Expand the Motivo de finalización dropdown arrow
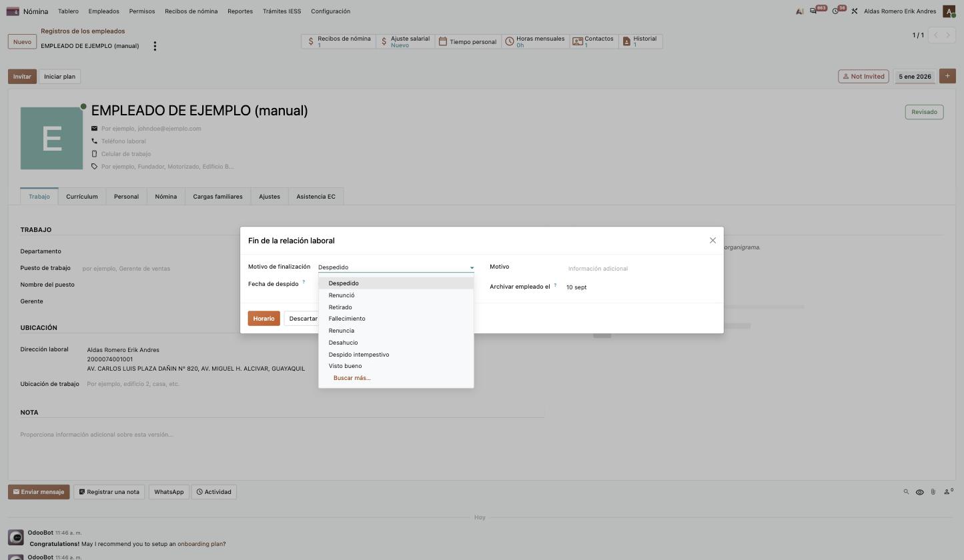964x560 pixels. pyautogui.click(x=472, y=267)
